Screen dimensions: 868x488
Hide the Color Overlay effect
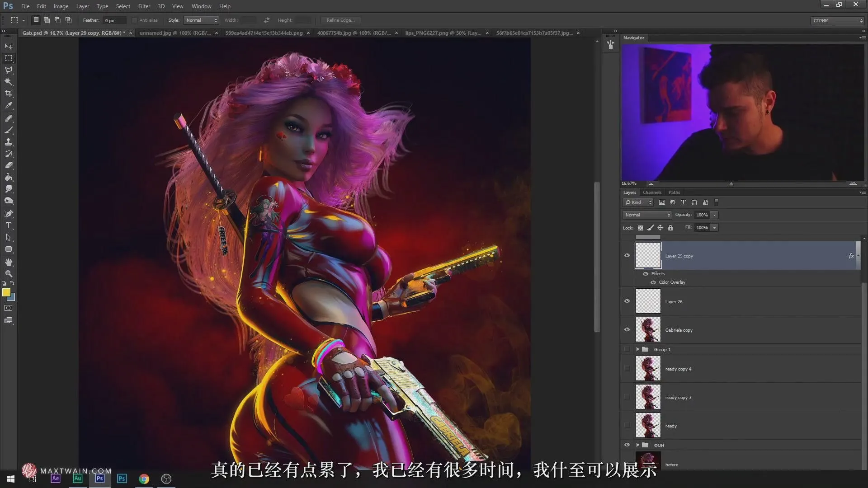pyautogui.click(x=653, y=282)
